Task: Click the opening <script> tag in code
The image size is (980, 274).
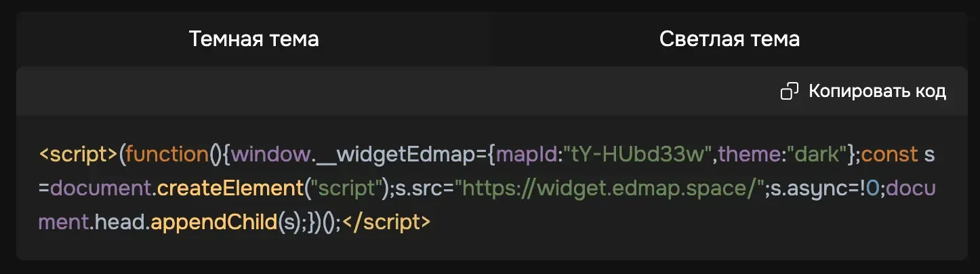Action: [78, 155]
